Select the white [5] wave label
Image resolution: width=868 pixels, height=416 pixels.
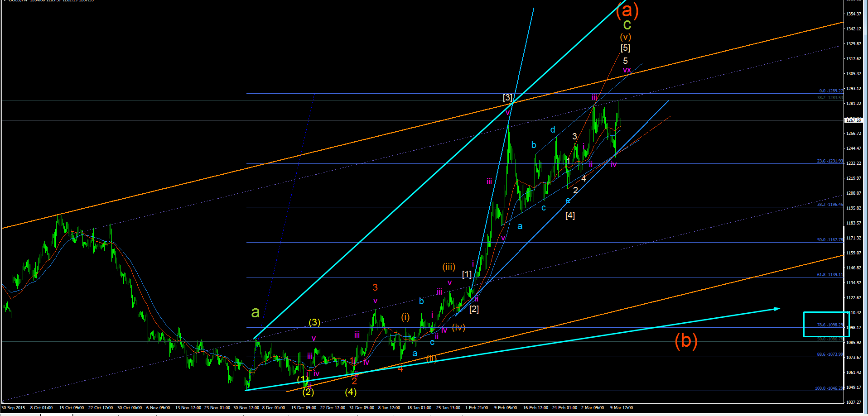point(625,48)
